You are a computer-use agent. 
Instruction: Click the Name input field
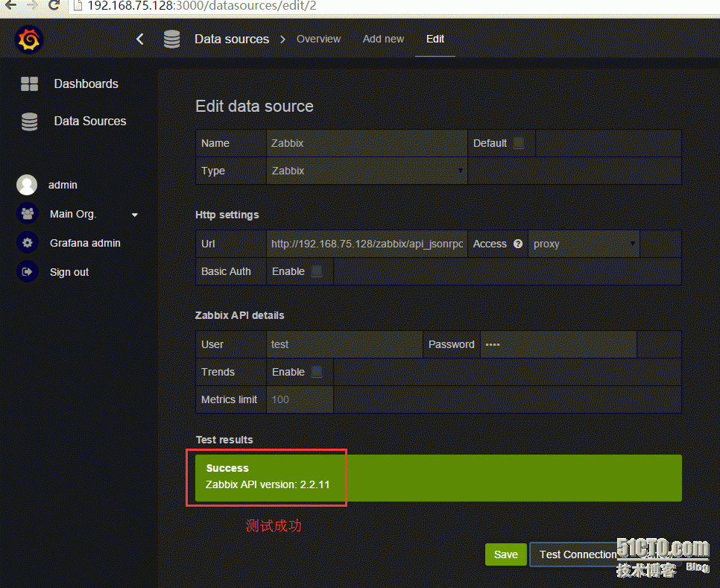click(367, 143)
